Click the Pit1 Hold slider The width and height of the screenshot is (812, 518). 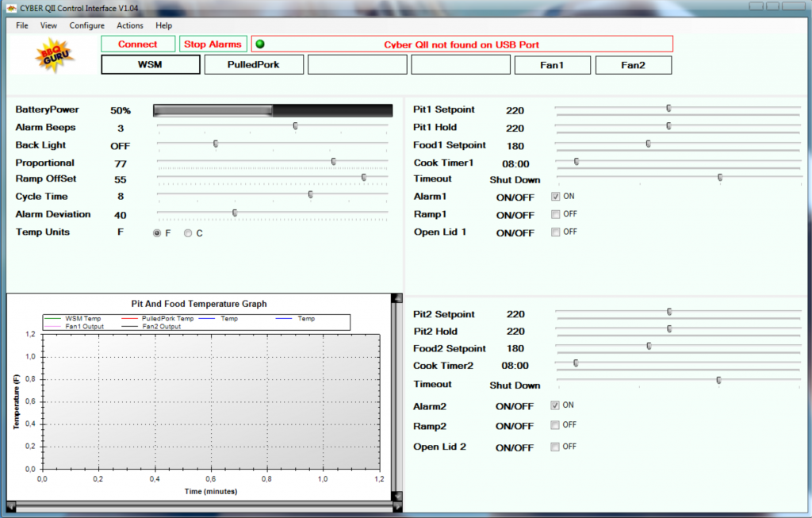click(677, 126)
